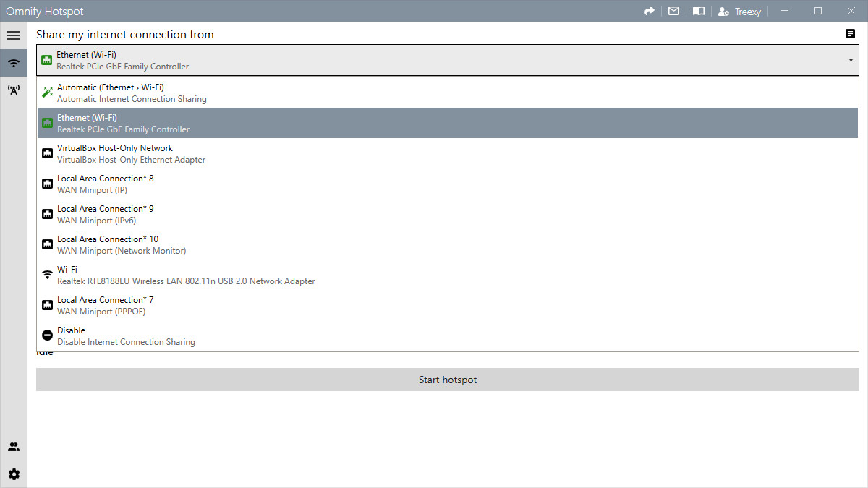Screen dimensions: 868x488
Task: Open connected clients panel
Action: [x=14, y=446]
